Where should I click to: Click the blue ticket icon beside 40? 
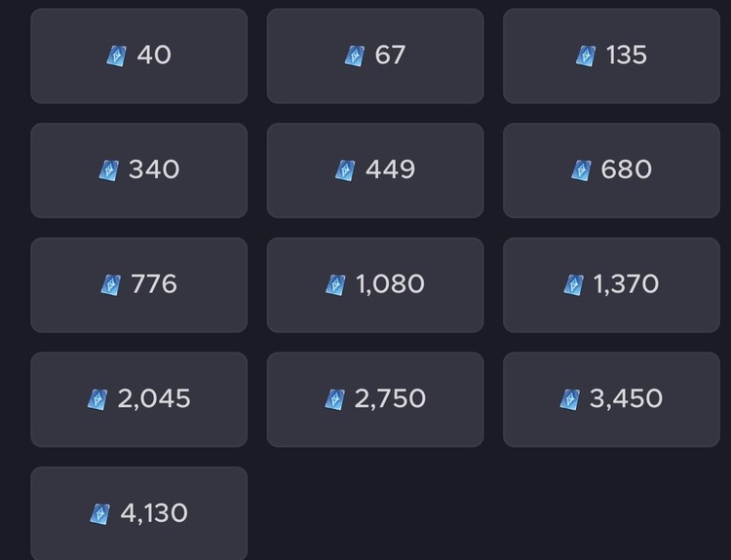tap(117, 56)
